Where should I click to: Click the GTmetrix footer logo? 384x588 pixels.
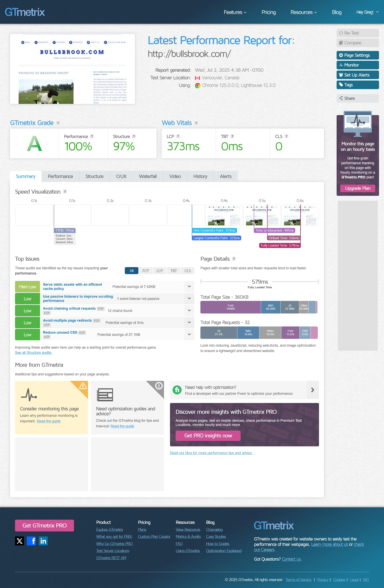pos(274,525)
